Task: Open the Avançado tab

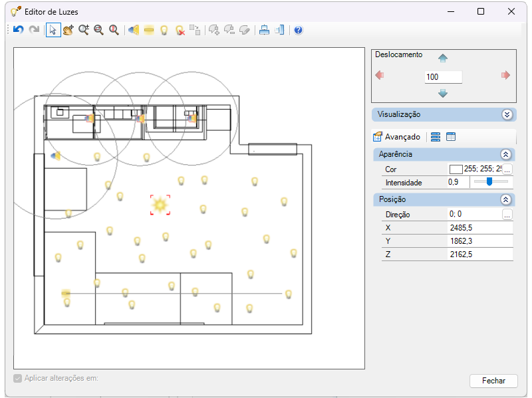Action: (396, 137)
